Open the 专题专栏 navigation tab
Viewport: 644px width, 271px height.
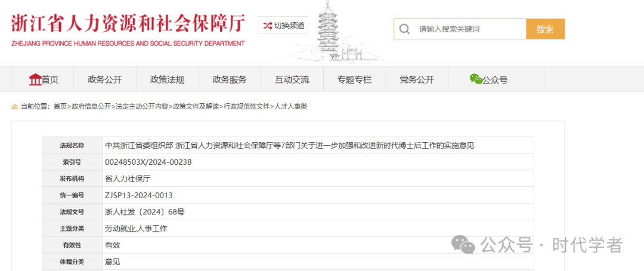354,79
